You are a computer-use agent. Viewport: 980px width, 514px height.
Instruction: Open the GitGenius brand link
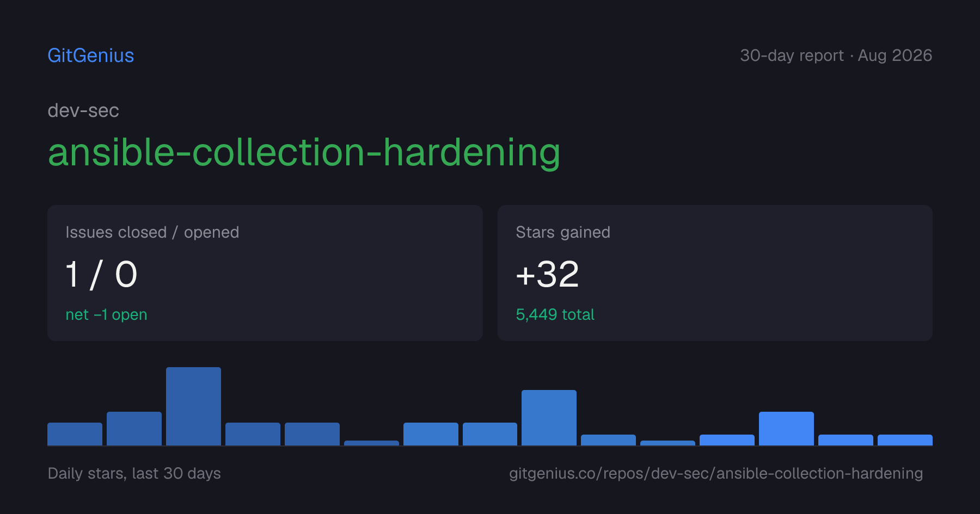pyautogui.click(x=91, y=55)
